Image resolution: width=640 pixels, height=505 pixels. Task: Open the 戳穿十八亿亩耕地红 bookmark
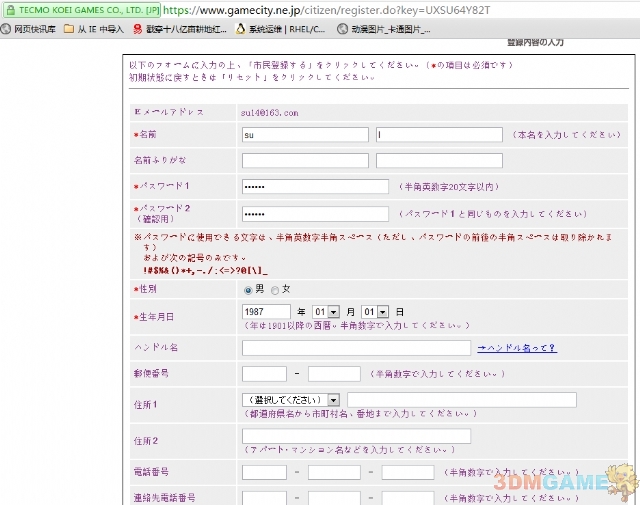pyautogui.click(x=179, y=29)
